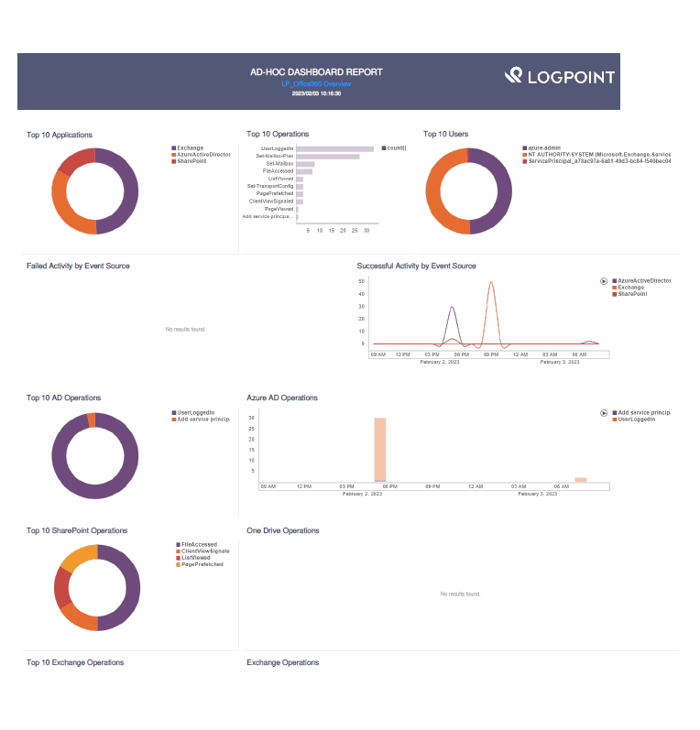Select the One Drive Operations heading

tap(283, 530)
